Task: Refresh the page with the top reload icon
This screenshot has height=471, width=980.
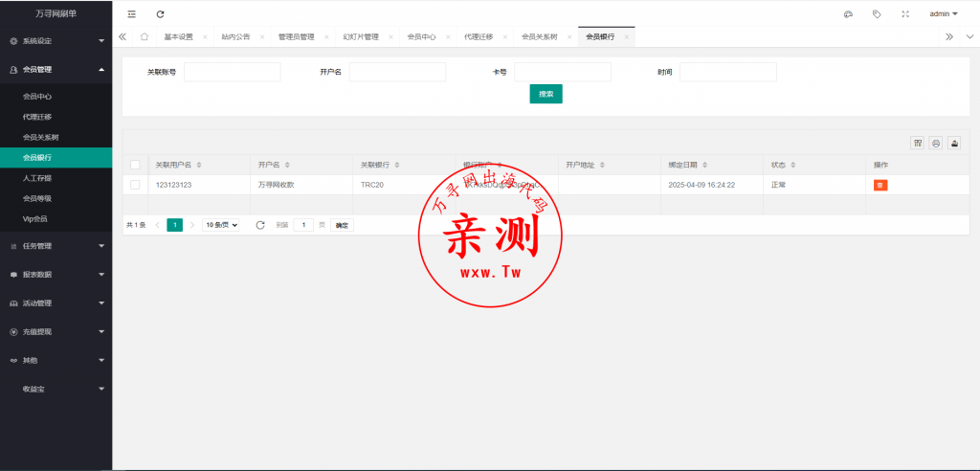Action: (161, 13)
